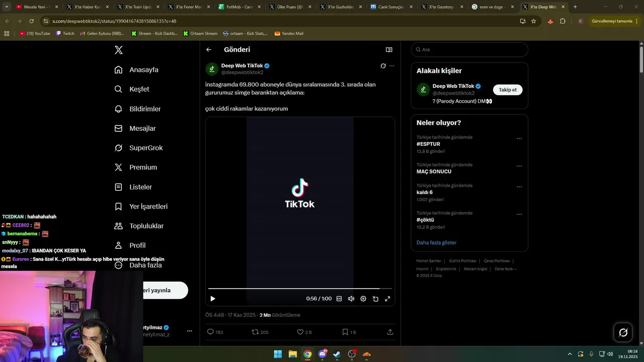Click Grok icon on the post header

pos(383,66)
